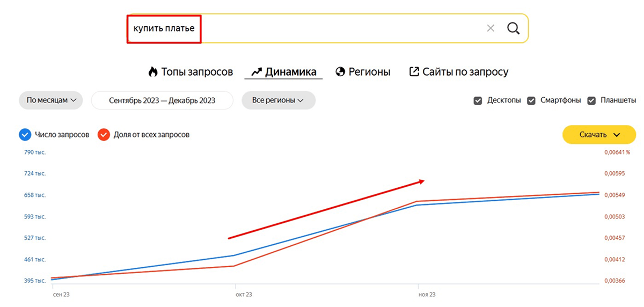Clear the search query with X icon
The image size is (644, 307).
491,28
